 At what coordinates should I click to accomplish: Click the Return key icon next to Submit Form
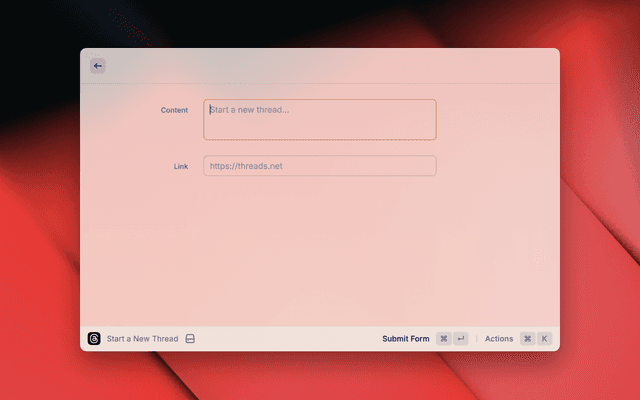[x=461, y=339]
